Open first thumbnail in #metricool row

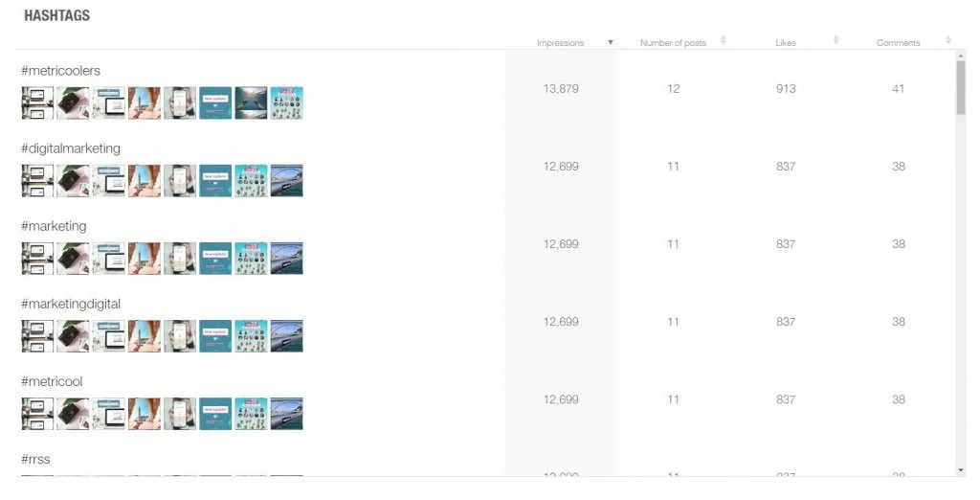pyautogui.click(x=37, y=413)
